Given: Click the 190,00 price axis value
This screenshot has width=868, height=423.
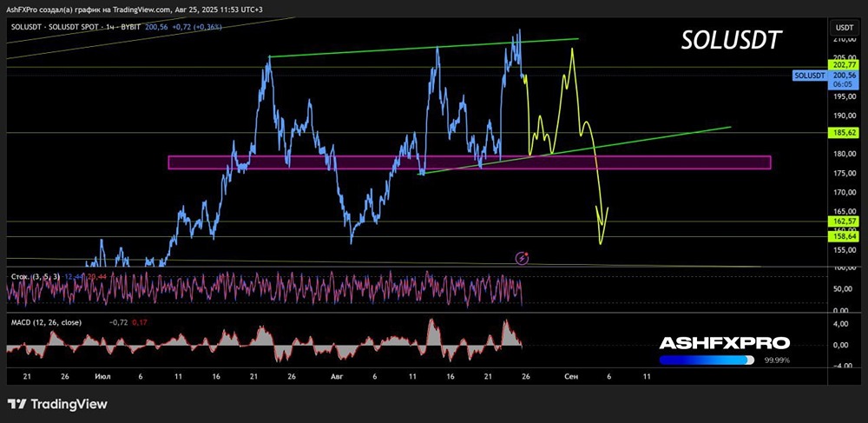Looking at the screenshot, I should pyautogui.click(x=843, y=116).
